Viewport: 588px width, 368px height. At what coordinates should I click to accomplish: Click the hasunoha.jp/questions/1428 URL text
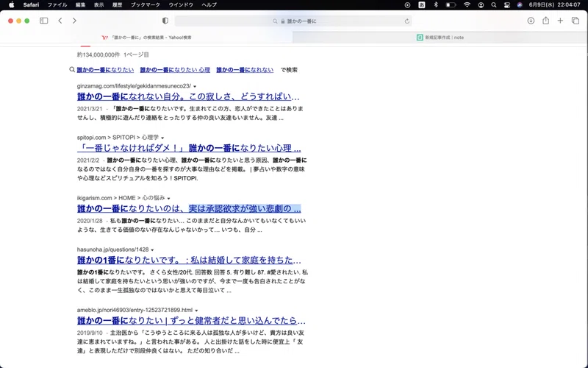(x=113, y=250)
